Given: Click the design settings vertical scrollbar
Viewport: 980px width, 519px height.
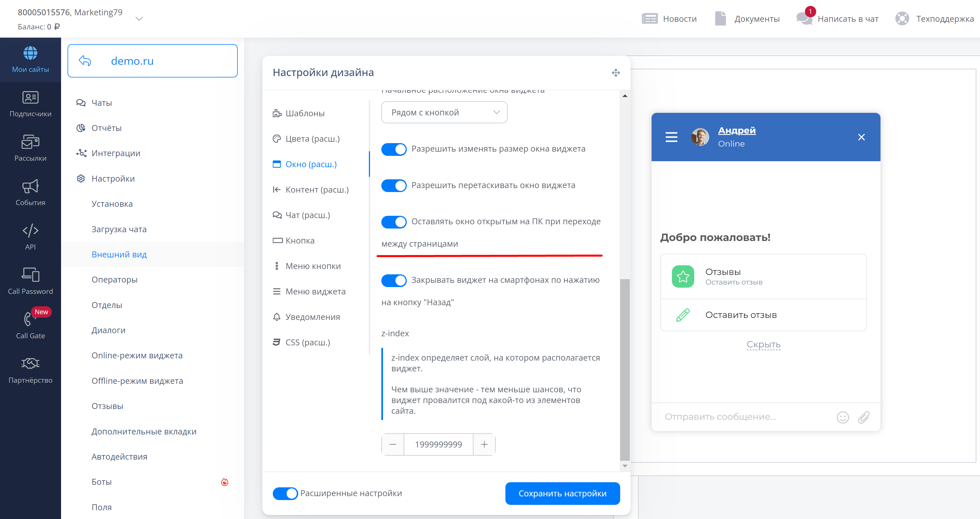Looking at the screenshot, I should pyautogui.click(x=625, y=369).
